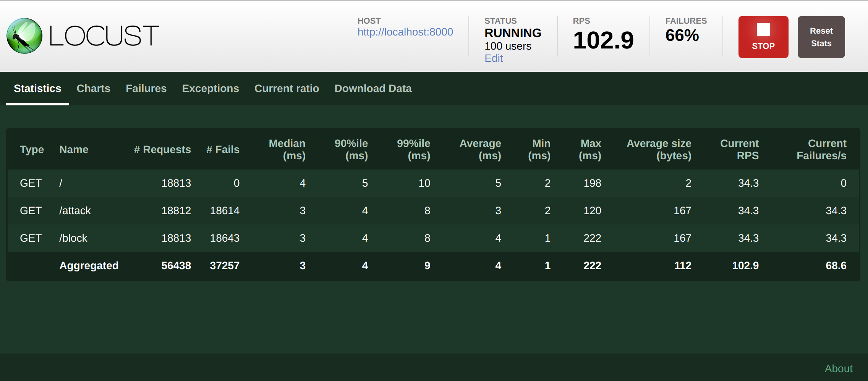Screen dimensions: 868x381
Task: Edit the running user count
Action: (494, 58)
